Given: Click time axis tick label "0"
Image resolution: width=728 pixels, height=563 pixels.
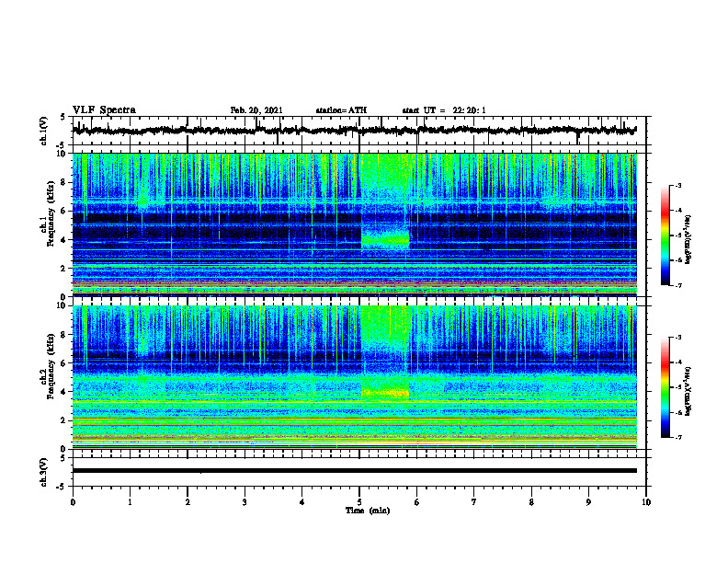Looking at the screenshot, I should coord(73,502).
